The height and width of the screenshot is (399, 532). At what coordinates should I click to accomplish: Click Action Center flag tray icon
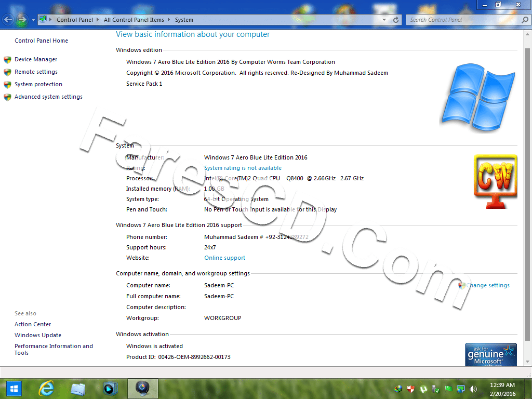point(448,389)
